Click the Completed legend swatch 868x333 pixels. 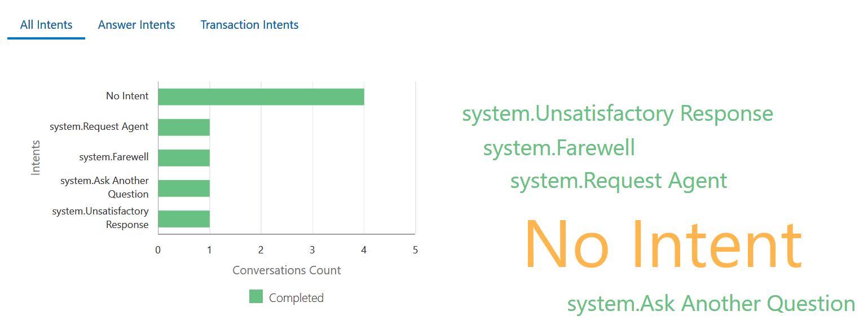point(255,297)
